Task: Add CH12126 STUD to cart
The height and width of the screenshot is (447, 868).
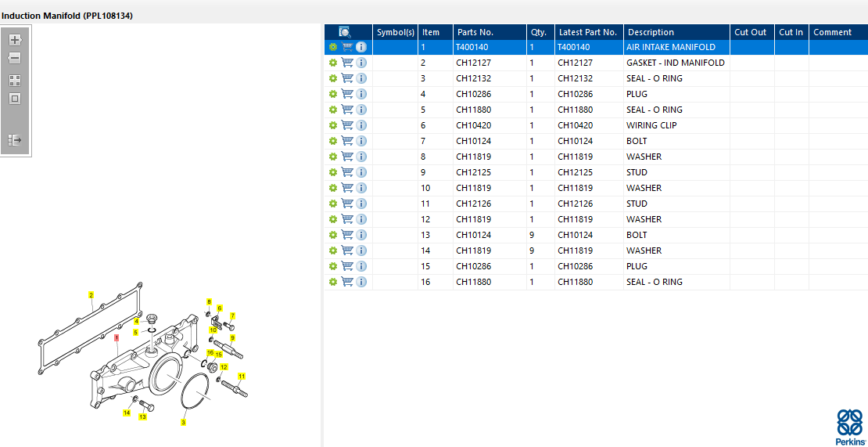Action: (x=347, y=204)
